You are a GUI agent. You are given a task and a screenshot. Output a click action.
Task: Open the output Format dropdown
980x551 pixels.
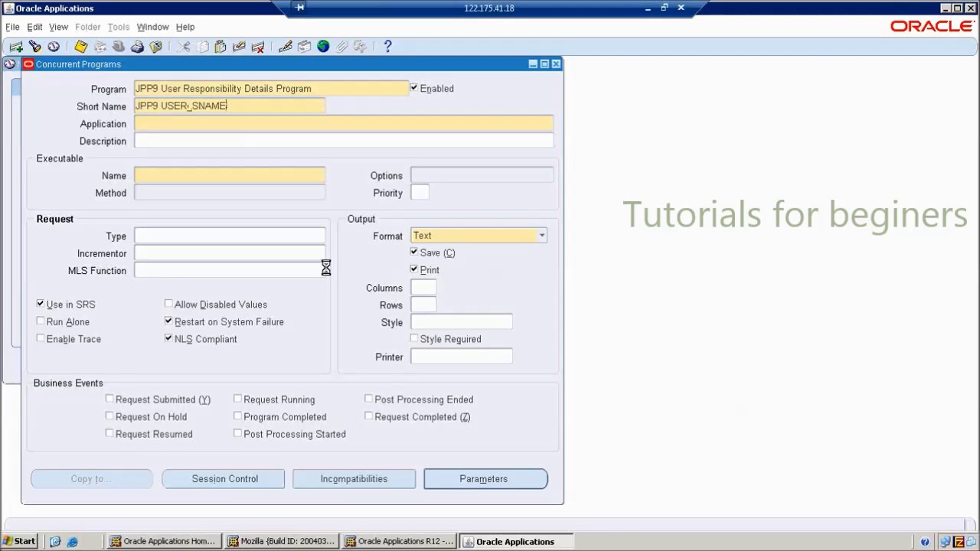click(542, 236)
